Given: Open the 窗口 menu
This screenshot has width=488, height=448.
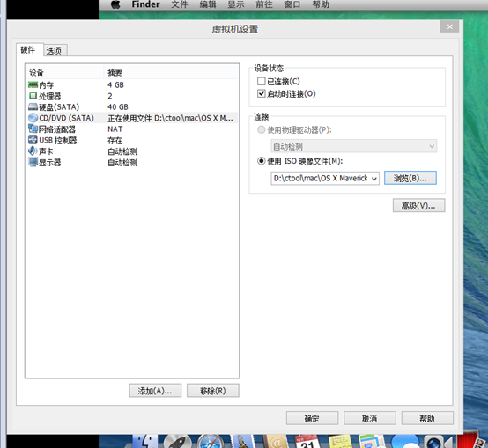Looking at the screenshot, I should click(292, 4).
